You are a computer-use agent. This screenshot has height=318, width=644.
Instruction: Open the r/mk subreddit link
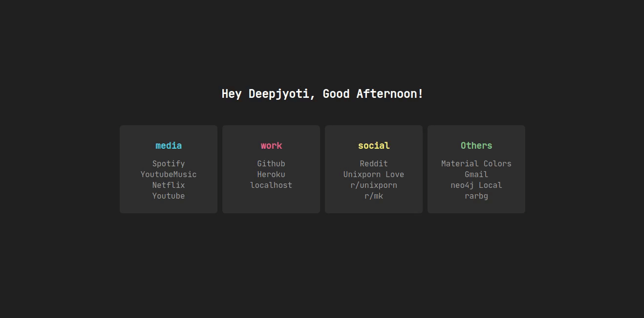click(373, 196)
